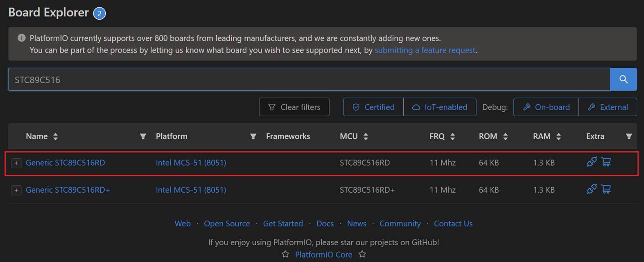Viewport: 644px width, 262px height.
Task: Open the Get Started footer link
Action: click(283, 223)
